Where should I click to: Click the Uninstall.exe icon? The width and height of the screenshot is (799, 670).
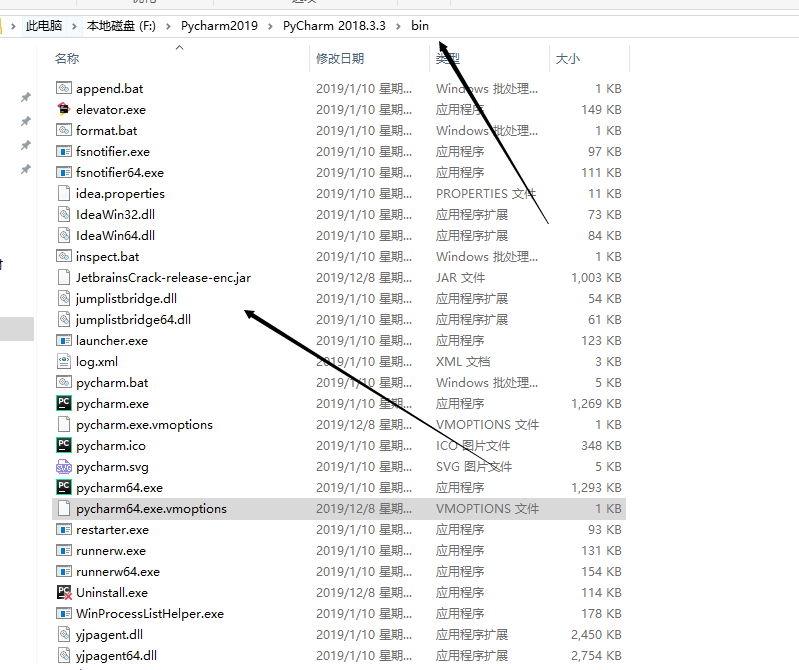[x=64, y=592]
